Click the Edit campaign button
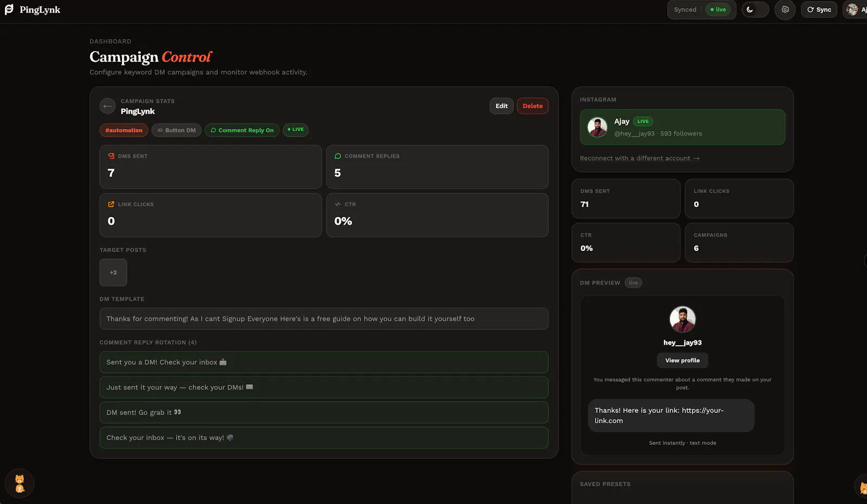 tap(502, 106)
